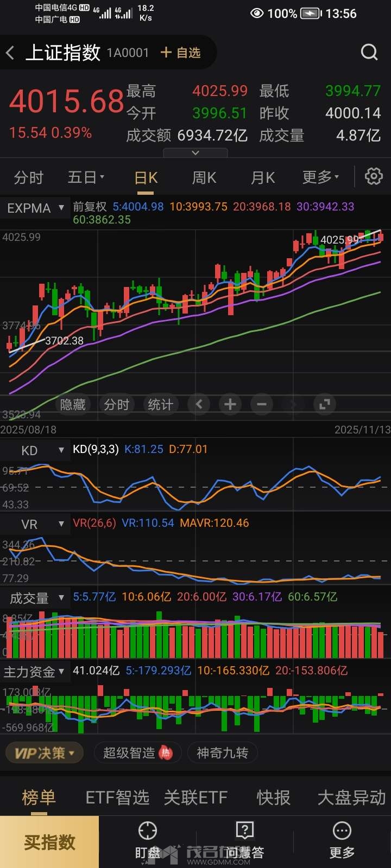The width and height of the screenshot is (391, 868).
Task: Tap the back arrow beside 上证指数
Action: (x=10, y=53)
